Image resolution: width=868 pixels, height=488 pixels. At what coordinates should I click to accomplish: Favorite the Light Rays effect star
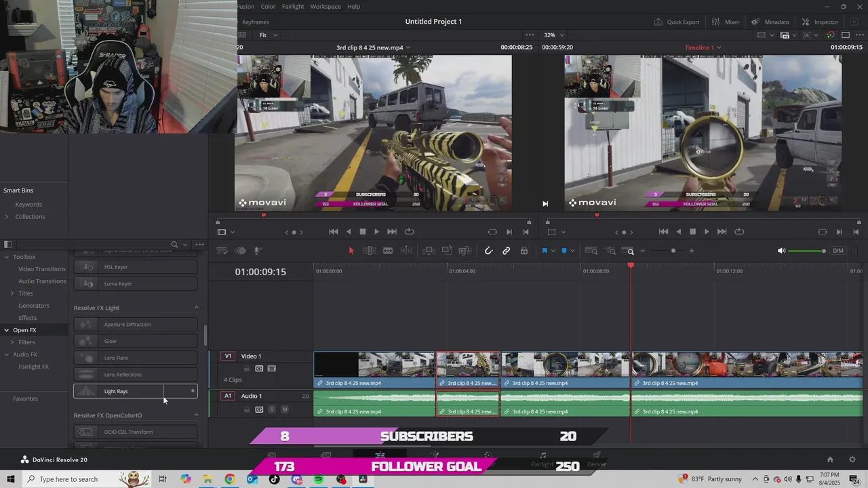click(193, 391)
